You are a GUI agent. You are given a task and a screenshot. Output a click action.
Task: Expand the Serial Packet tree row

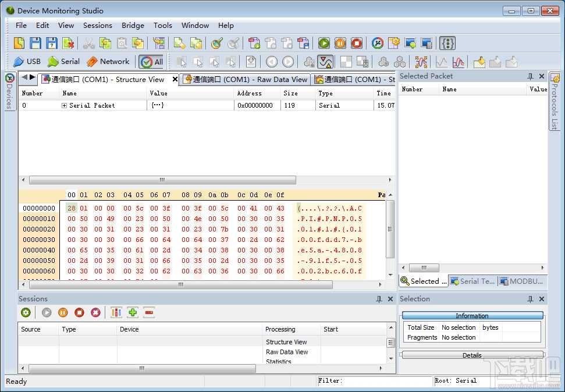pos(65,105)
